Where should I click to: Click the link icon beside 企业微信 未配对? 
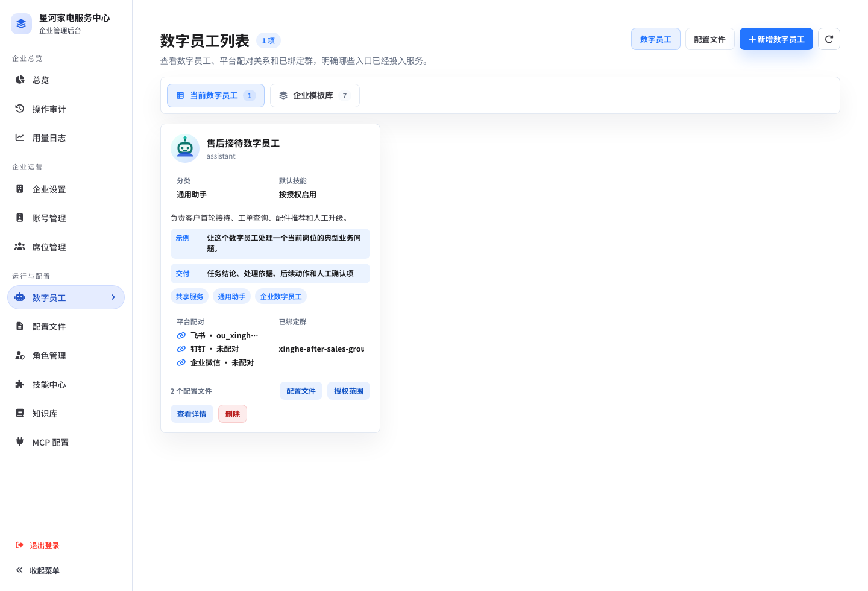tap(181, 362)
